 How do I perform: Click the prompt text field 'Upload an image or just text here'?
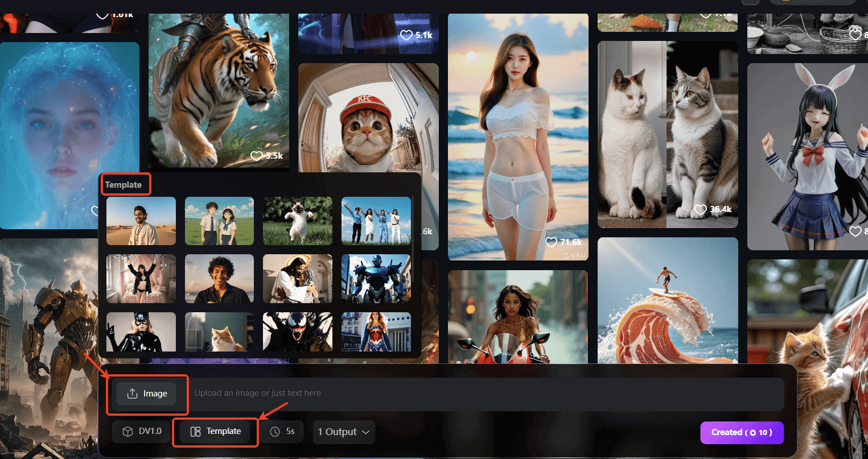(484, 393)
